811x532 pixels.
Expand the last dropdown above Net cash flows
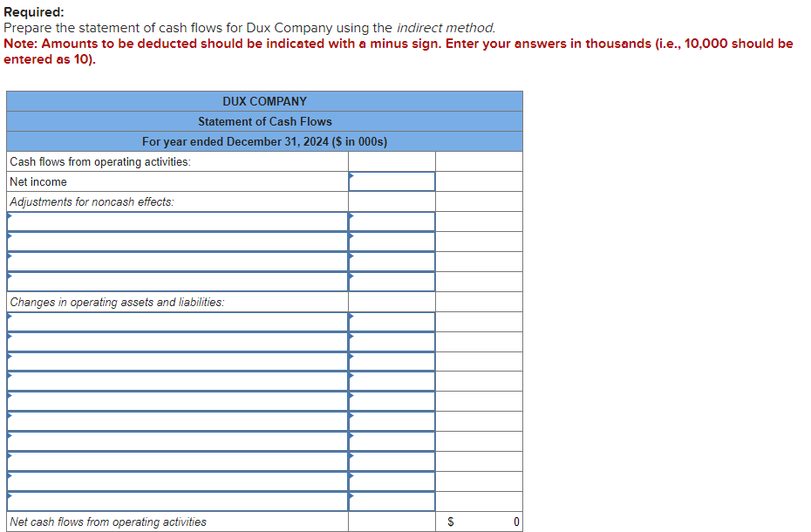click(174, 501)
